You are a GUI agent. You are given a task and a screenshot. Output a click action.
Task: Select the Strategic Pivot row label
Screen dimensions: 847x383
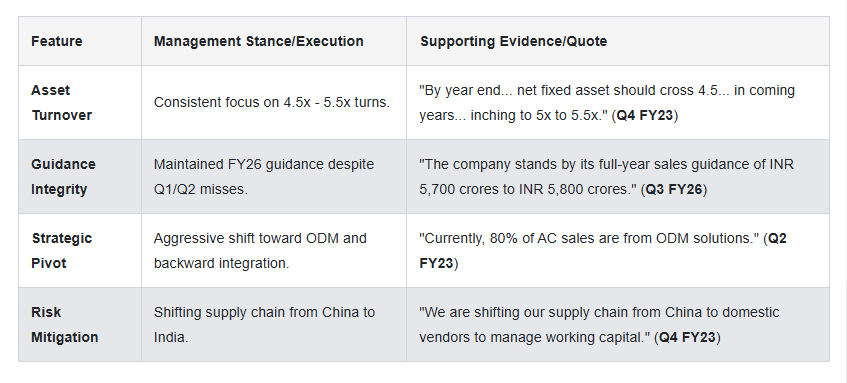click(x=62, y=251)
